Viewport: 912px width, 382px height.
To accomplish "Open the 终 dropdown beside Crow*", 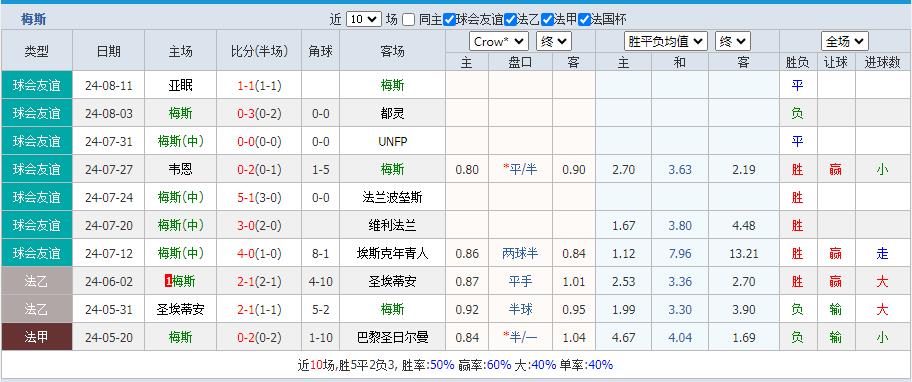I will (554, 41).
